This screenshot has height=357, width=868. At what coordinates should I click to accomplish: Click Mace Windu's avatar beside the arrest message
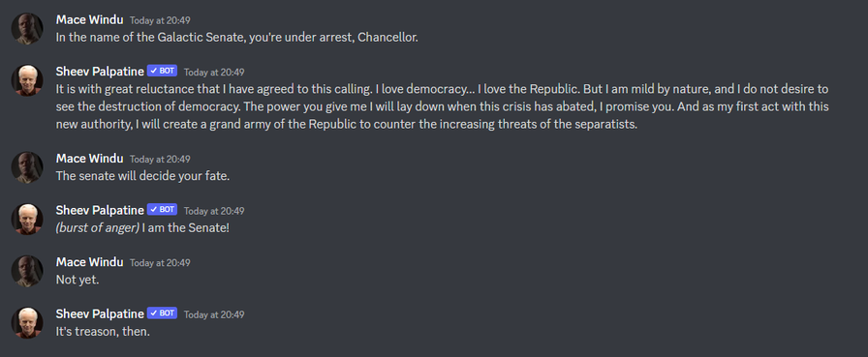coord(27,29)
